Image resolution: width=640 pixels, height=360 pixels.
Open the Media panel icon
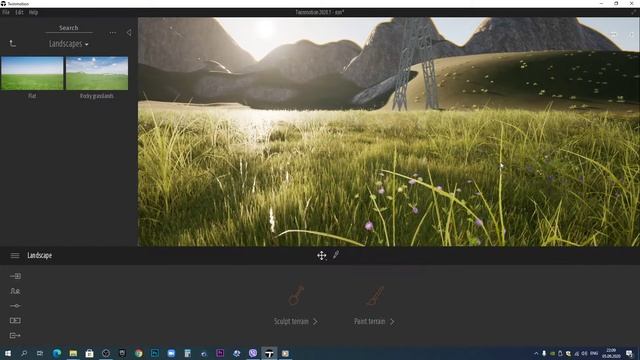[x=15, y=320]
